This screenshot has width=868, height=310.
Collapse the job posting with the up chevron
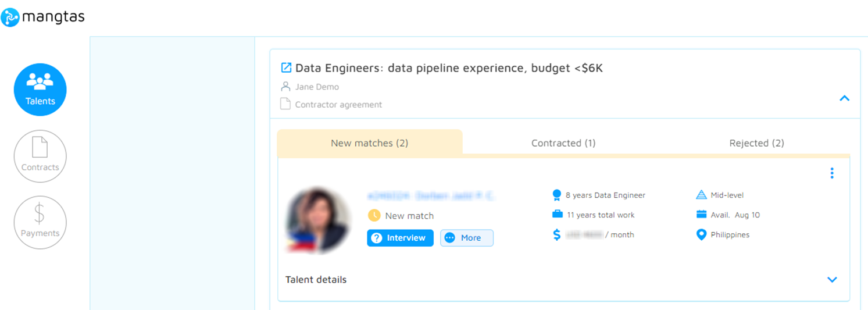click(x=845, y=98)
